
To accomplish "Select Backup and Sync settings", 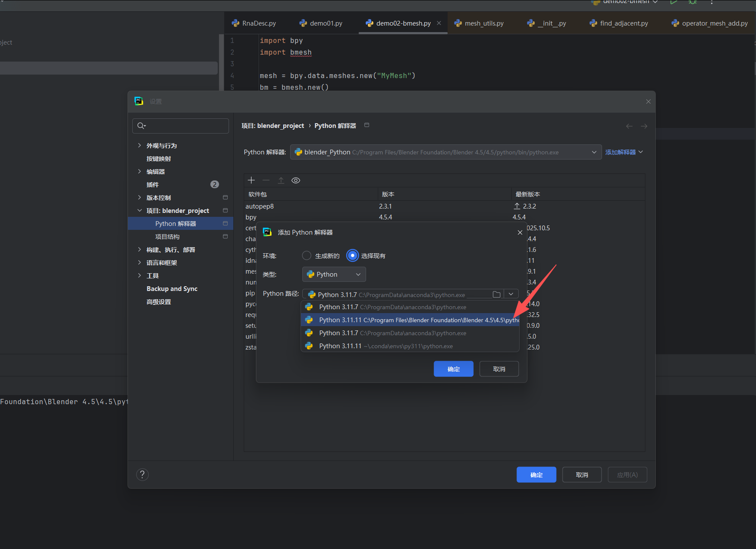I will [172, 289].
